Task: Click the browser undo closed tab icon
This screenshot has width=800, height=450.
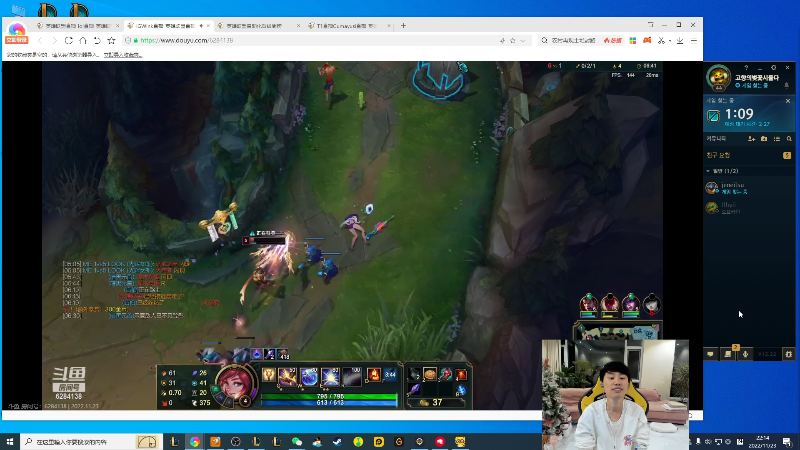Action: [97, 40]
